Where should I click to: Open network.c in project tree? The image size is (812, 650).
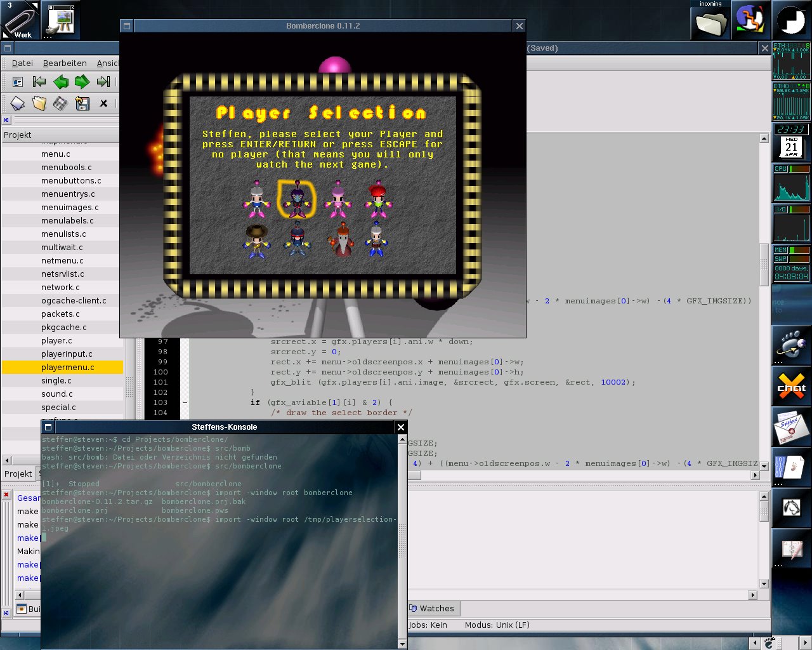pos(60,287)
